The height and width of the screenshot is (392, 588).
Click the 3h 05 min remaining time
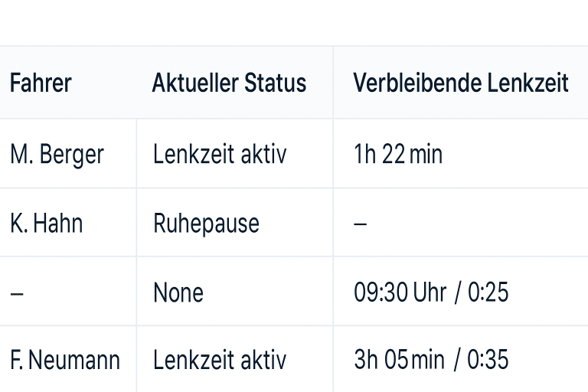point(400,359)
